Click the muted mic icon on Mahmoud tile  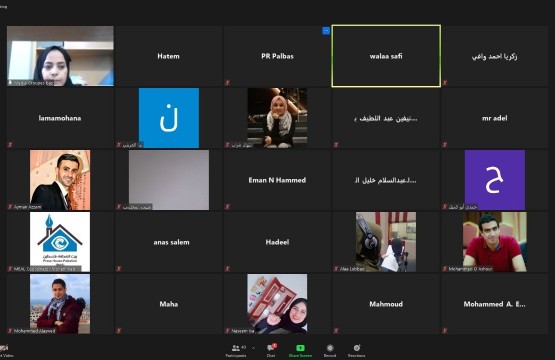tap(336, 331)
